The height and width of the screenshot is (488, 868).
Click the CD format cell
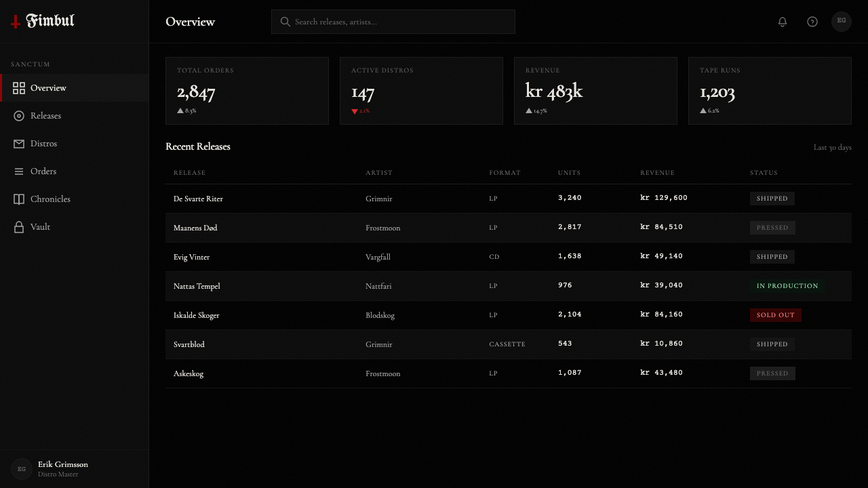click(x=494, y=257)
